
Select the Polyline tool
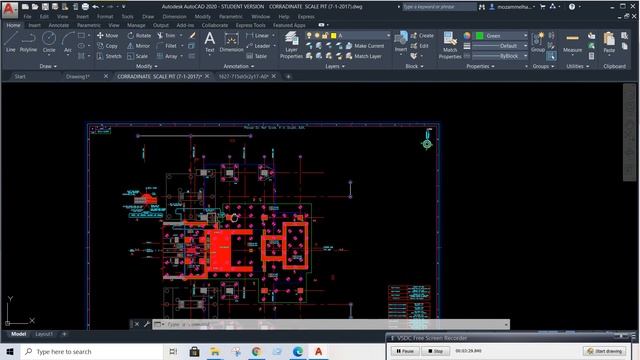pyautogui.click(x=28, y=42)
